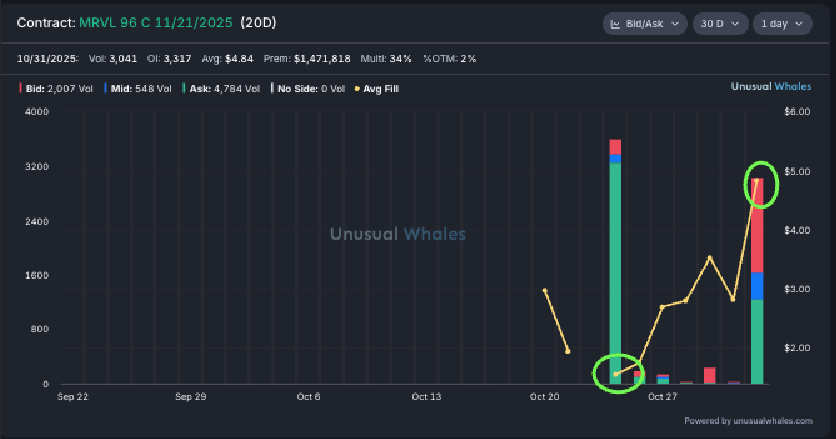Click the 3200 volume axis label
The height and width of the screenshot is (439, 836).
[37, 166]
